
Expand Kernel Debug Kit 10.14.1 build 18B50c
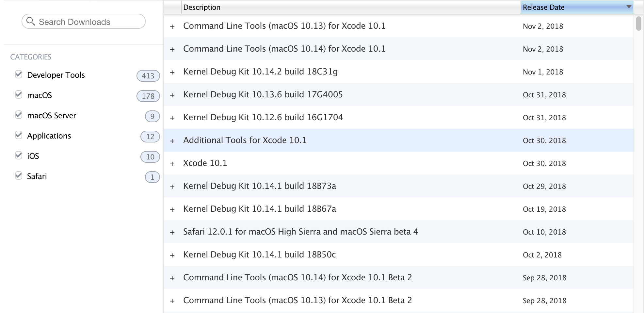pyautogui.click(x=172, y=255)
